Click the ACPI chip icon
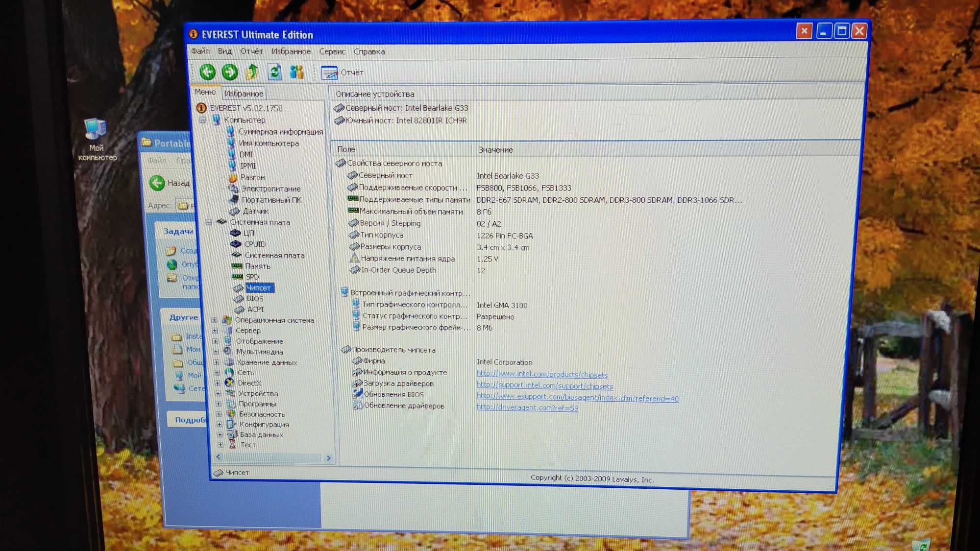The height and width of the screenshot is (551, 980). 239,309
